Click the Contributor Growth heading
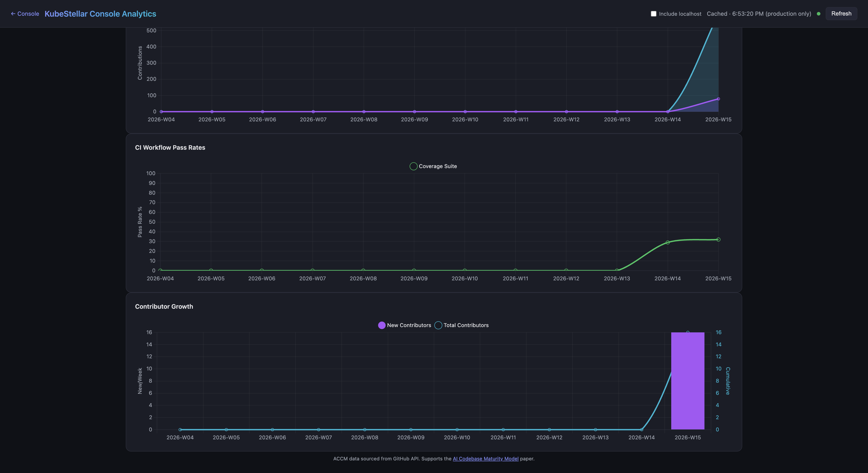This screenshot has height=473, width=868. pos(164,306)
